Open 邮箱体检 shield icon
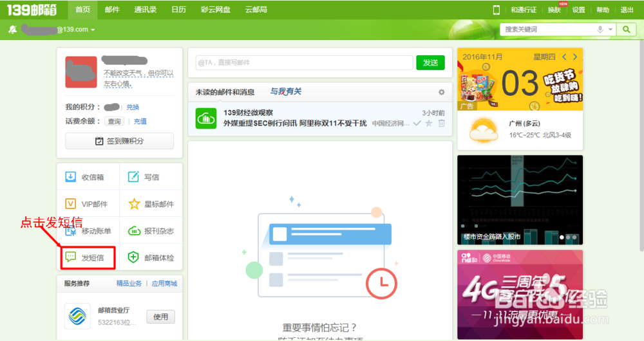644x341 pixels. click(133, 257)
